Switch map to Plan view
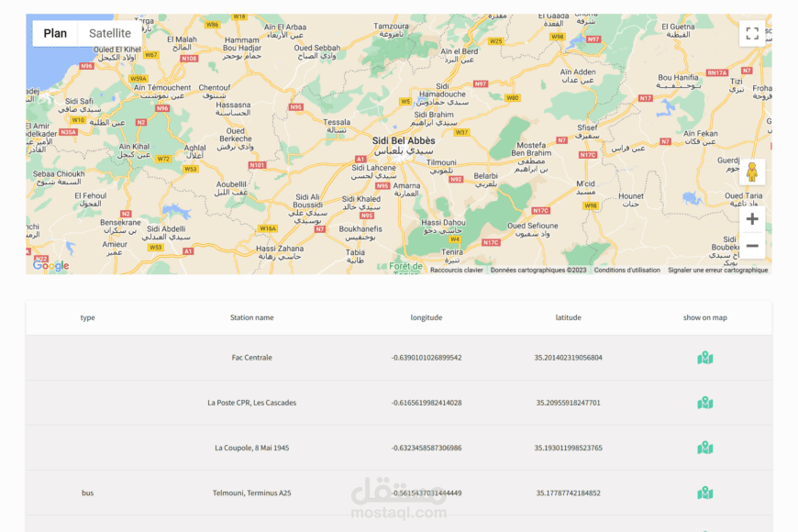The image size is (798, 532). (x=55, y=34)
